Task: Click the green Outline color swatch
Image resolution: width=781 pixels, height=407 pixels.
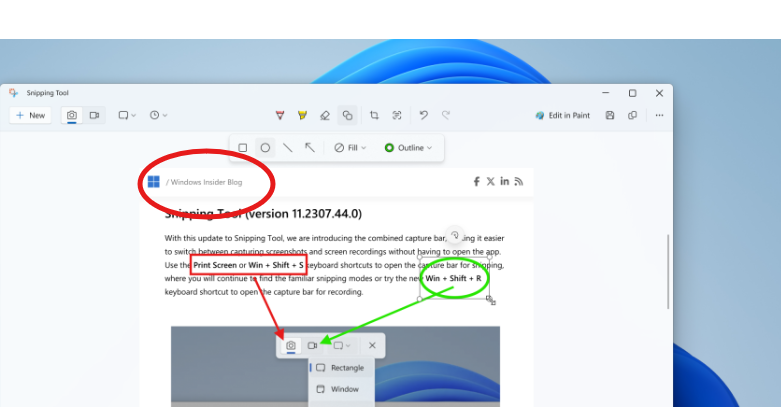Action: pyautogui.click(x=390, y=147)
